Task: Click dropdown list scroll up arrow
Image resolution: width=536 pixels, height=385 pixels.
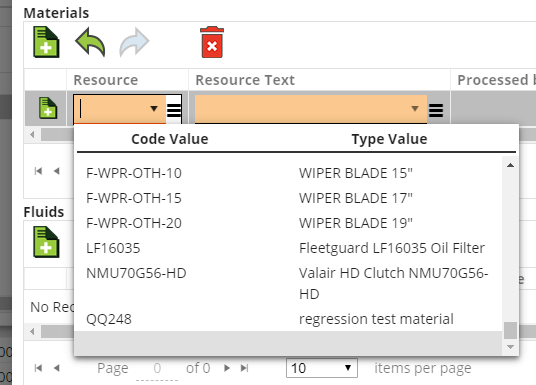Action: tap(510, 165)
